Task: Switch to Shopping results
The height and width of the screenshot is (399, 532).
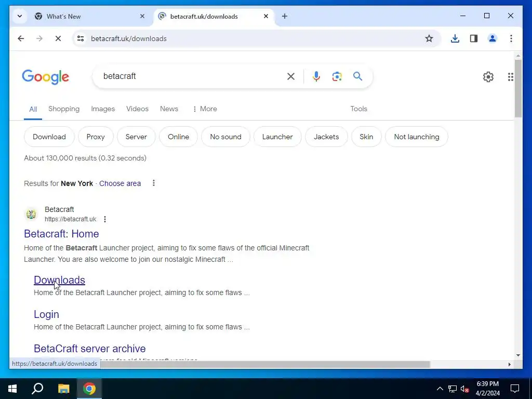Action: (64, 109)
